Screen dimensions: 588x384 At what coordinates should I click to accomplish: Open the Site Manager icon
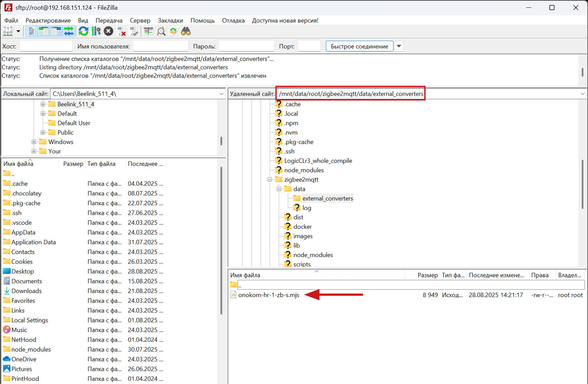coord(8,31)
